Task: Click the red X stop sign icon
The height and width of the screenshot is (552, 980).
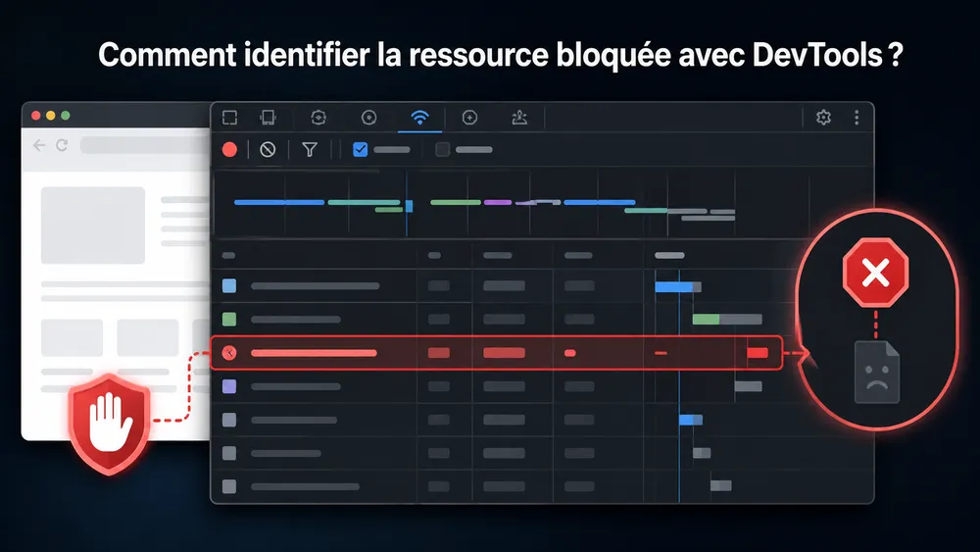Action: point(875,273)
